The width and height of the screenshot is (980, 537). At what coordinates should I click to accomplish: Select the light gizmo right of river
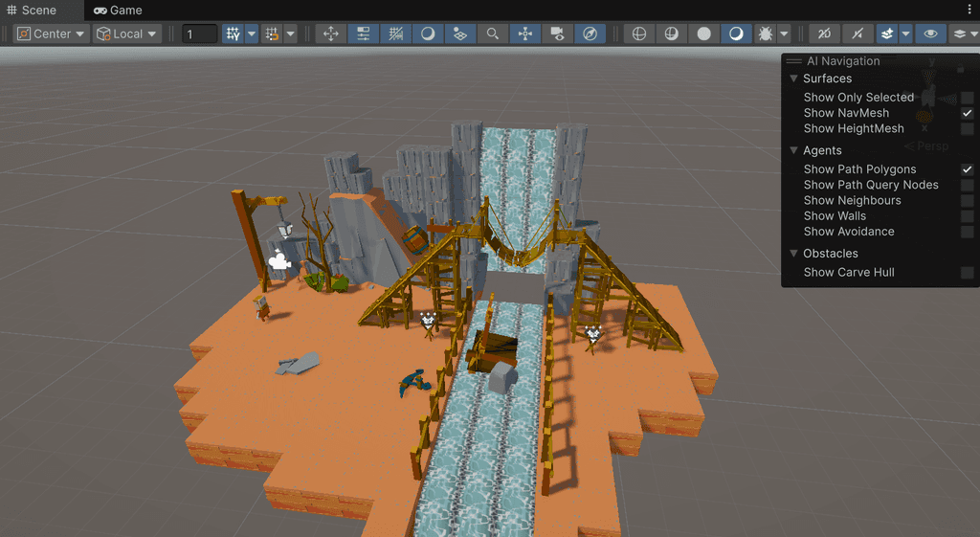tap(592, 336)
